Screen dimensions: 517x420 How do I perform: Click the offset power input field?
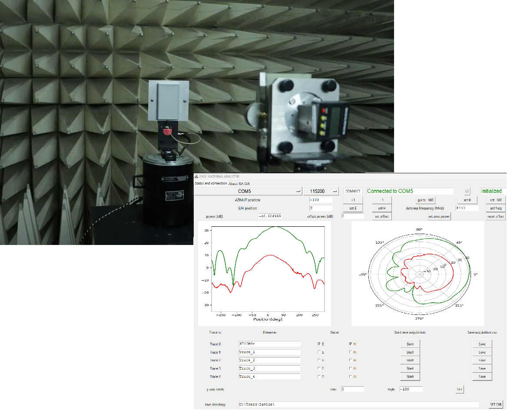pos(353,216)
